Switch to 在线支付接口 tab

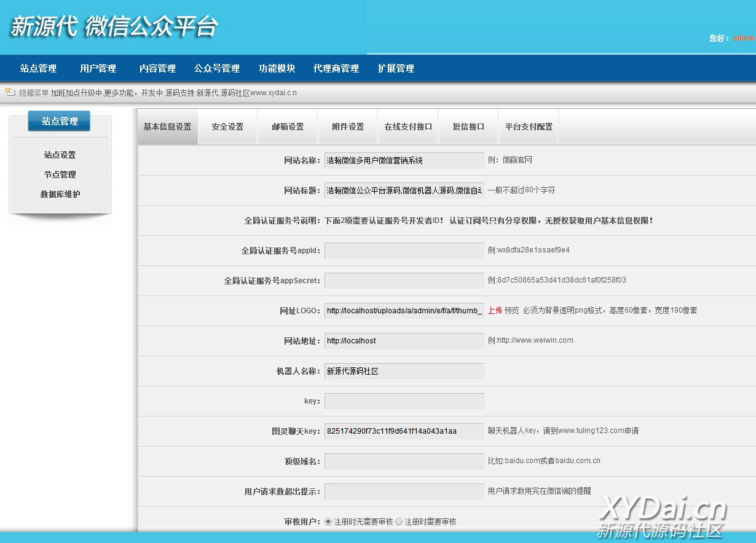(x=408, y=127)
